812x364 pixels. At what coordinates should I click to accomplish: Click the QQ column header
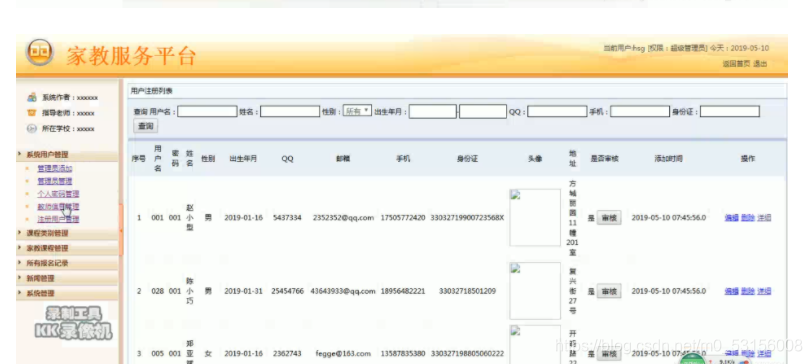pyautogui.click(x=287, y=159)
